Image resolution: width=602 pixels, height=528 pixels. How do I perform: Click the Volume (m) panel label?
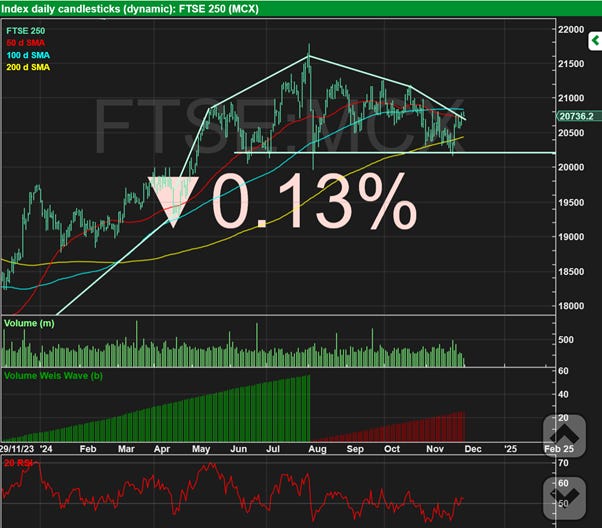pyautogui.click(x=29, y=323)
